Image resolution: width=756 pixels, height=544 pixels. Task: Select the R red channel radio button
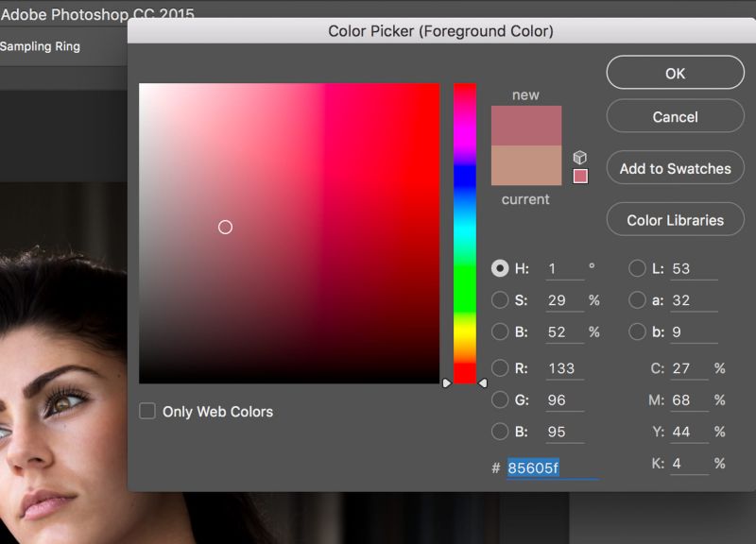point(501,368)
